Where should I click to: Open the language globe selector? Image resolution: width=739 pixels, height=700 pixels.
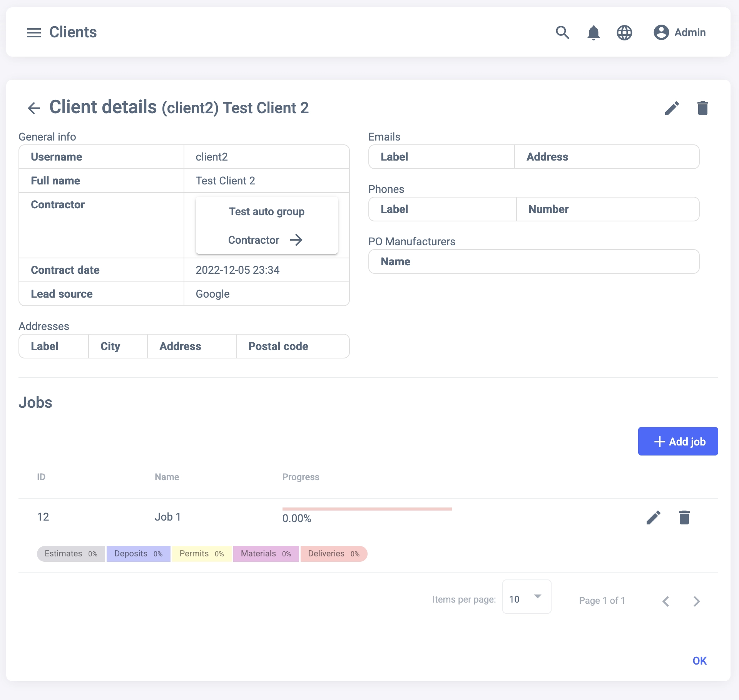(624, 33)
